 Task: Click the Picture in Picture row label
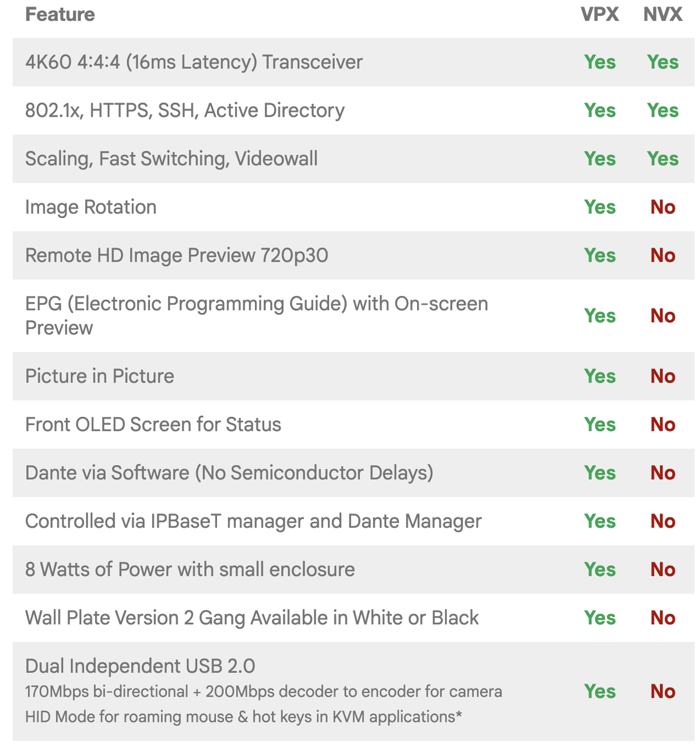(99, 377)
